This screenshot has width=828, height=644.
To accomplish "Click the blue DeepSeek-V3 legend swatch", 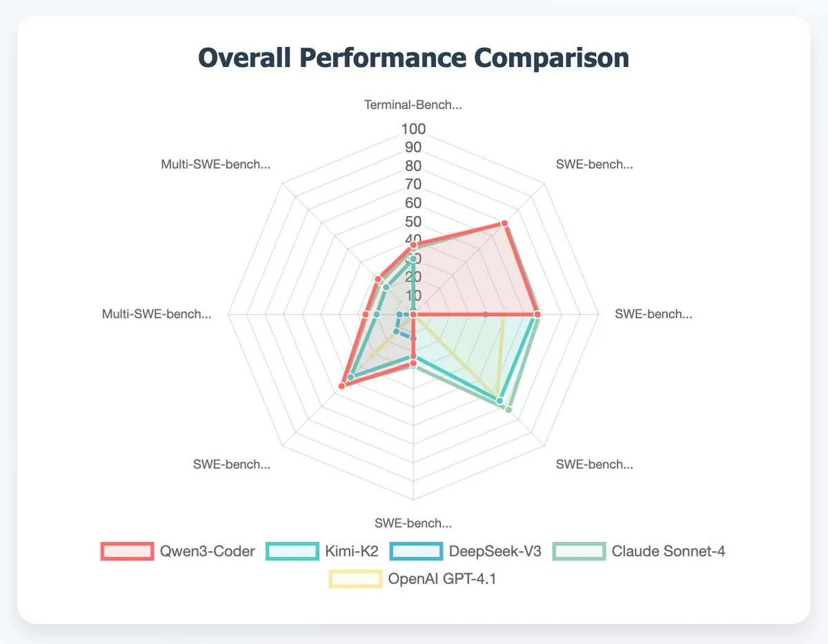I will (x=415, y=551).
